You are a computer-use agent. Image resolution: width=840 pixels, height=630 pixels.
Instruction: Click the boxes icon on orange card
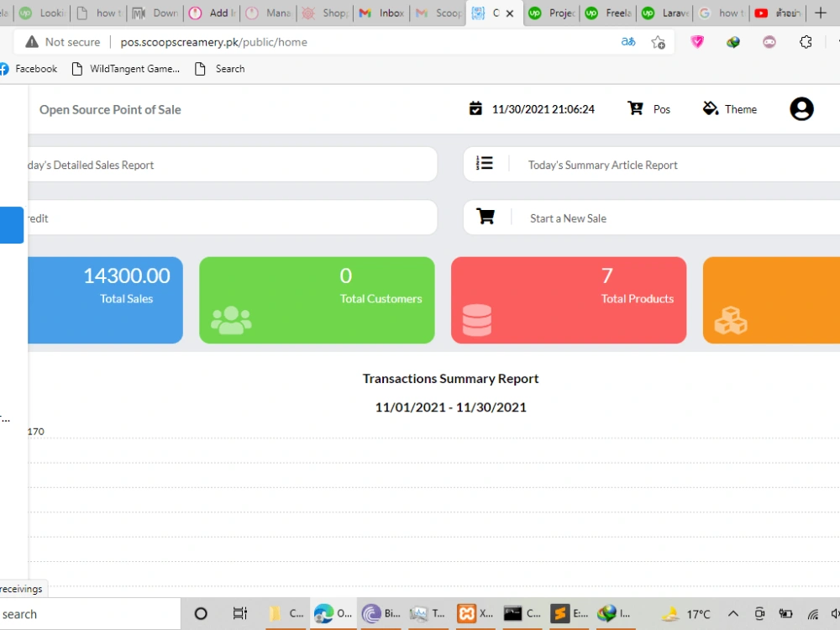point(730,320)
